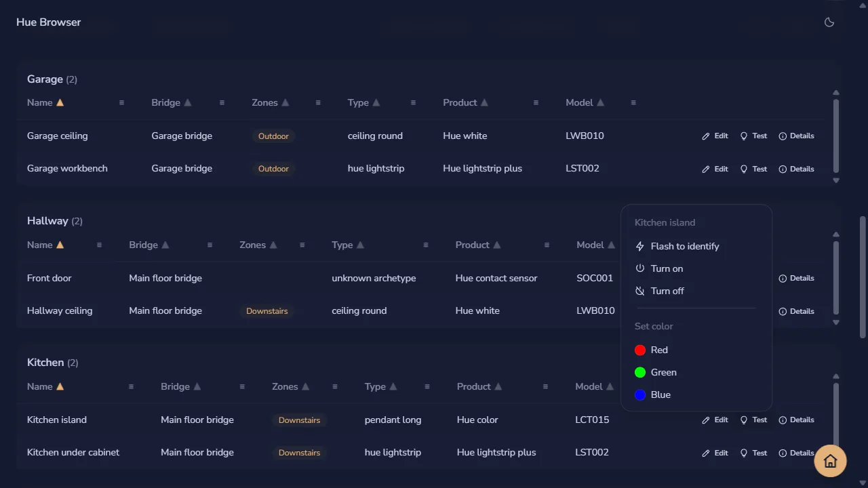Click Downstairs zone tag on Hallway ceiling row

(x=267, y=311)
